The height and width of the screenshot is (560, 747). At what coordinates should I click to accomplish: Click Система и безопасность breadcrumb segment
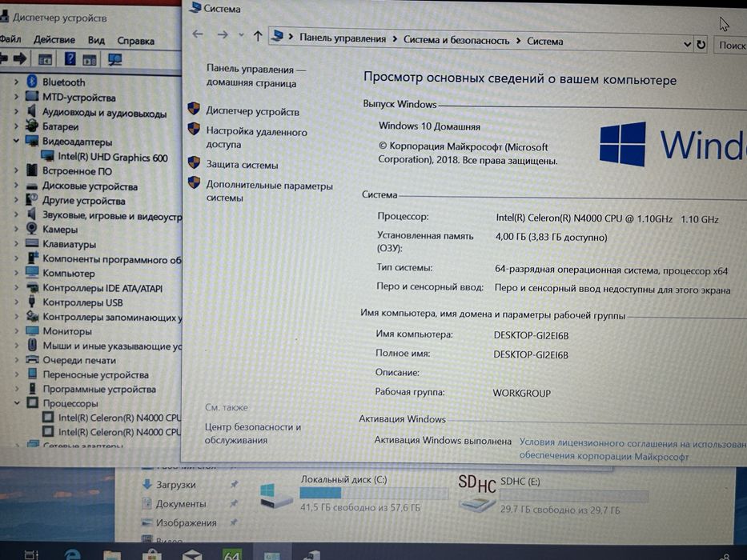pos(456,40)
